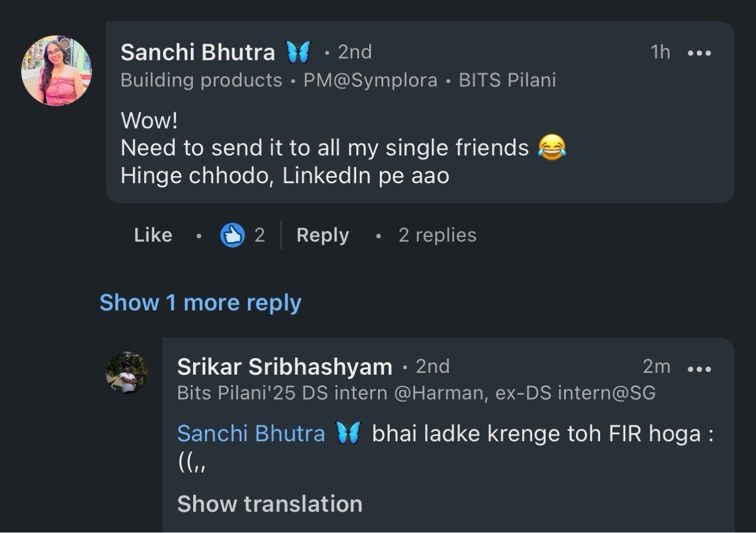The image size is (756, 533).
Task: Open Sanchi Bhutra's profile picture
Action: pos(57,70)
